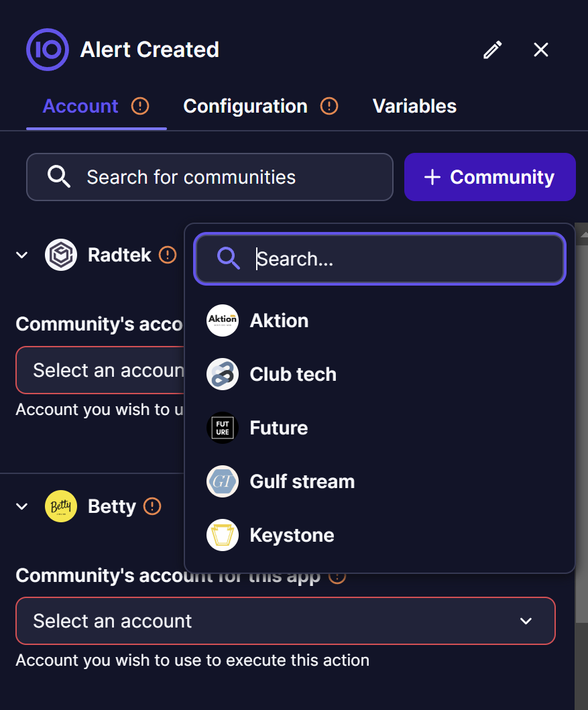Collapse the Betty community section
This screenshot has width=588, height=710.
[21, 506]
